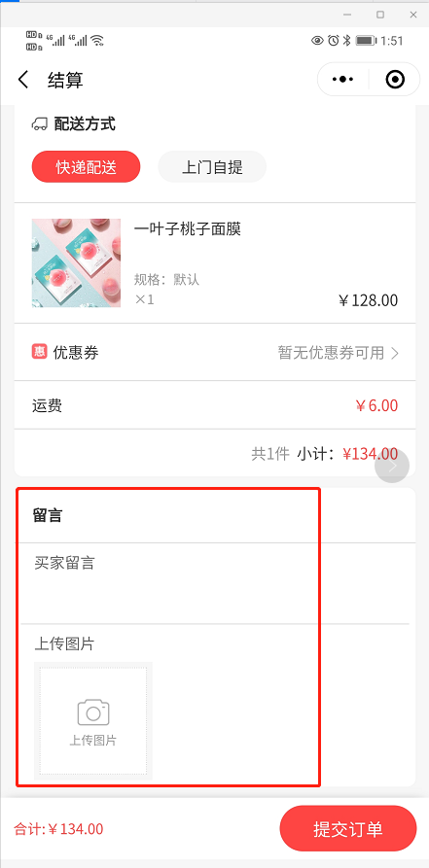The height and width of the screenshot is (868, 429).
Task: Minimize the simulator window
Action: coord(347,15)
